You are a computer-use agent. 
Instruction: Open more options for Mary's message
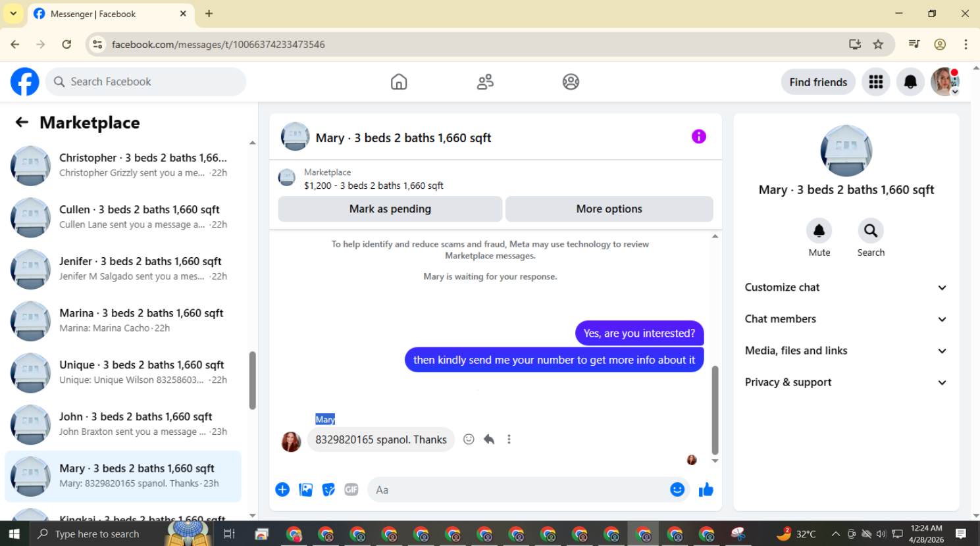tap(509, 439)
